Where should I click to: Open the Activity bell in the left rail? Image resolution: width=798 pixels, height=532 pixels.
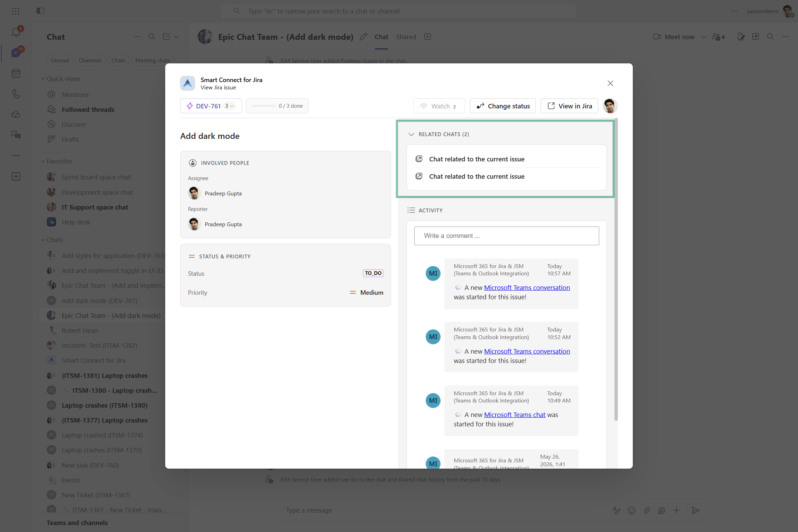point(16,32)
